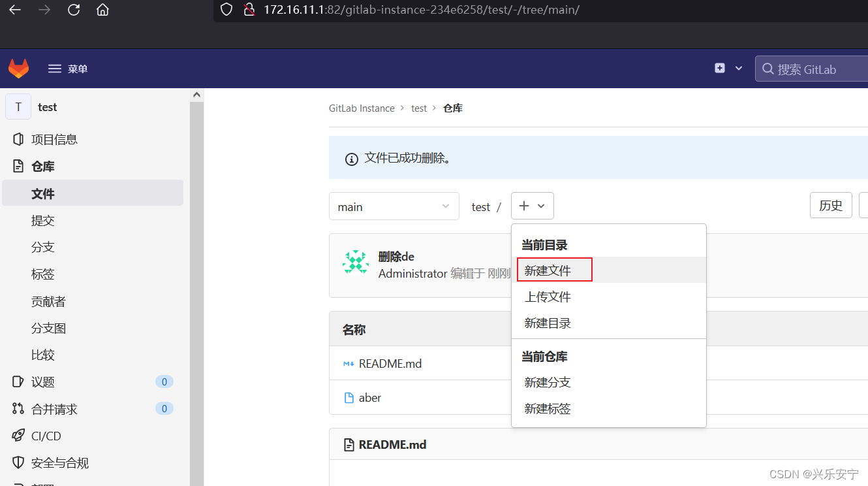Screen dimensions: 868x486
Task: Open the hamburger 菜单 menu
Action: [x=68, y=69]
